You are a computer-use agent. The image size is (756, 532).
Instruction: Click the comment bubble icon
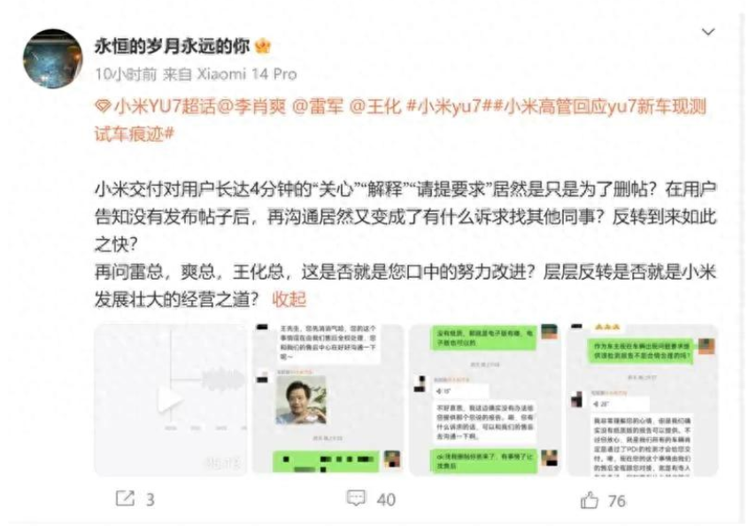coord(356,498)
